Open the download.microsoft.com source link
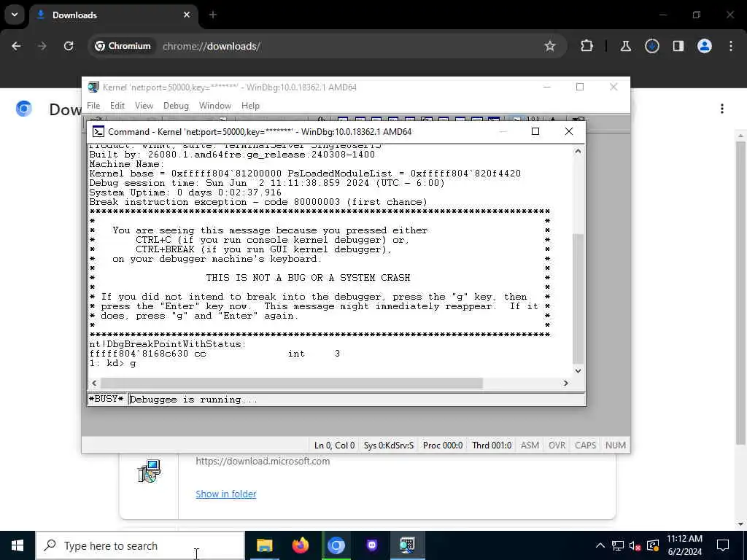The image size is (747, 560). pyautogui.click(x=263, y=461)
